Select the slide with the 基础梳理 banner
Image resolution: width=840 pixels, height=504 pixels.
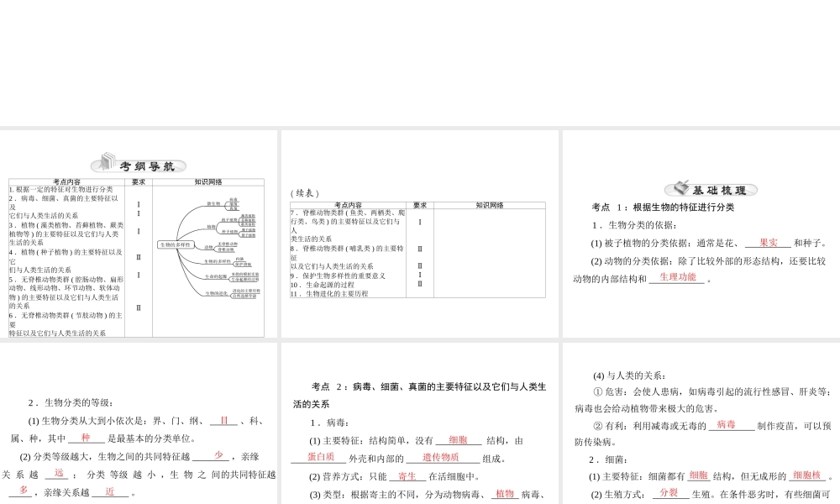tap(701, 234)
